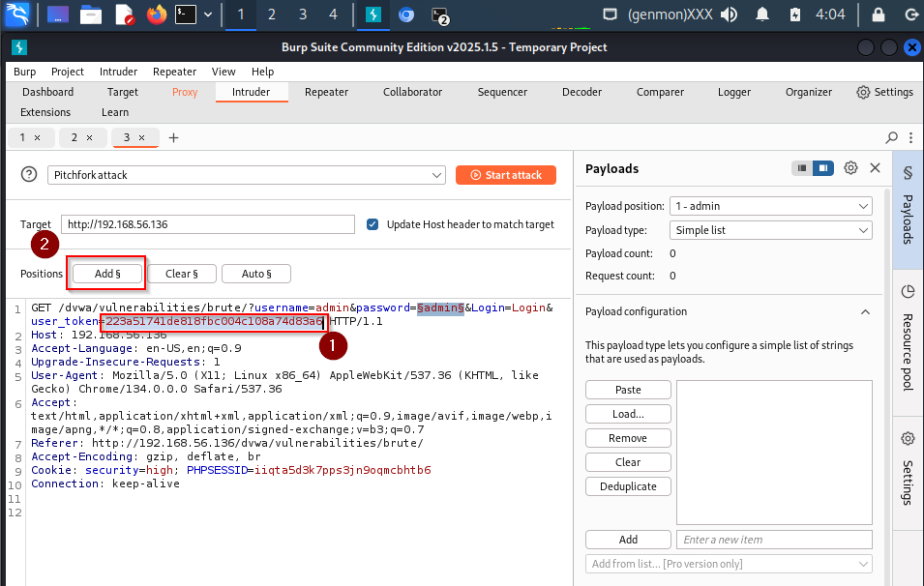
Task: Click the Load... payload list button
Action: (x=628, y=414)
